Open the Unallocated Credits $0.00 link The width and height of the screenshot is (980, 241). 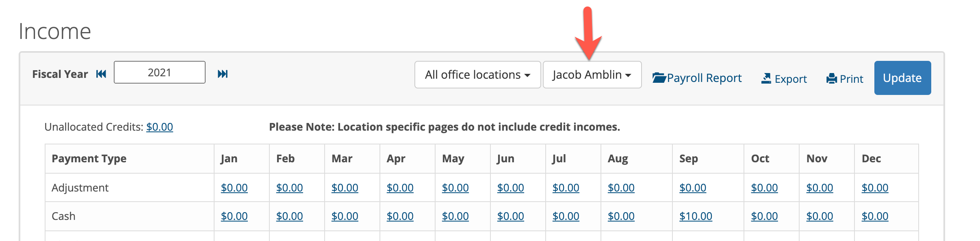160,127
